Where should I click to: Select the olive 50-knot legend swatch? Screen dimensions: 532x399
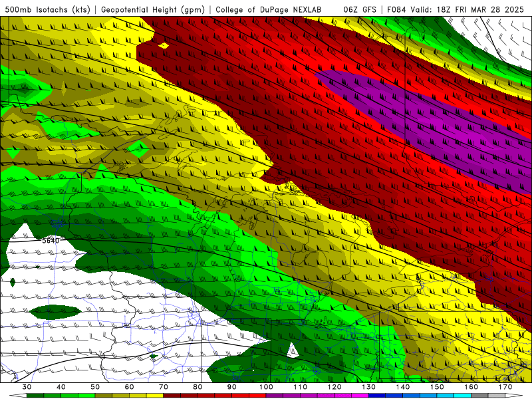(x=104, y=396)
